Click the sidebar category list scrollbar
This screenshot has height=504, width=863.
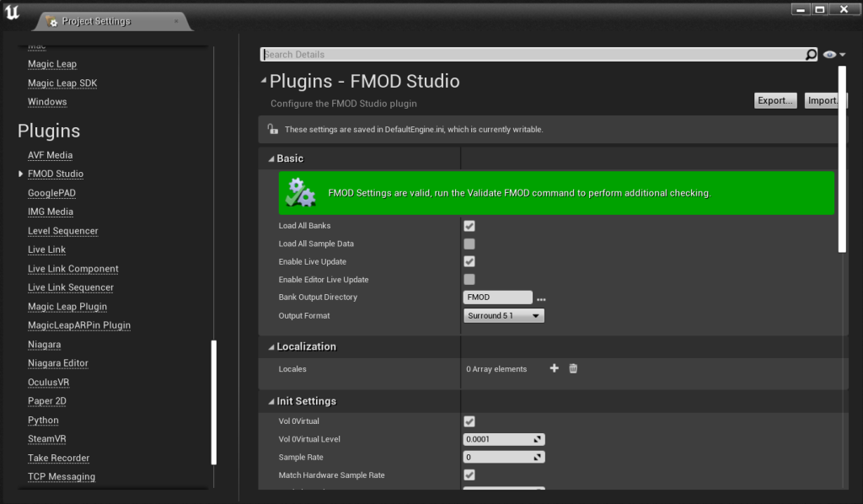pos(213,403)
